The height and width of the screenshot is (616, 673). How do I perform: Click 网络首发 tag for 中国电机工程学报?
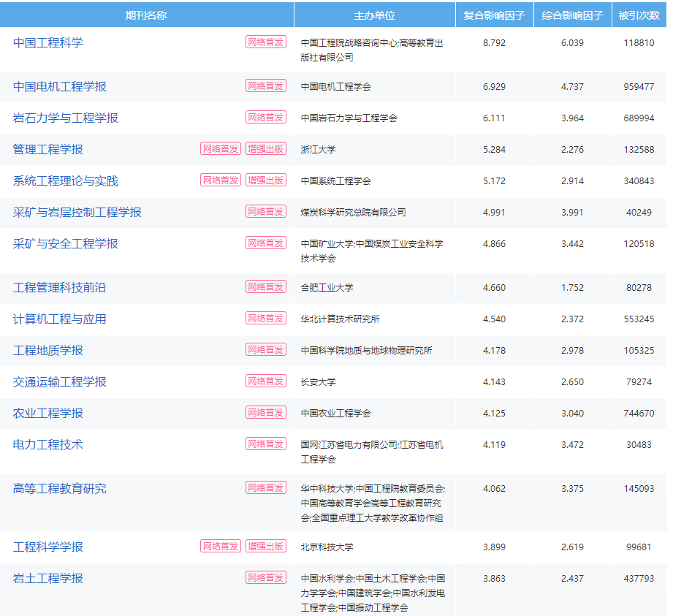pyautogui.click(x=266, y=85)
